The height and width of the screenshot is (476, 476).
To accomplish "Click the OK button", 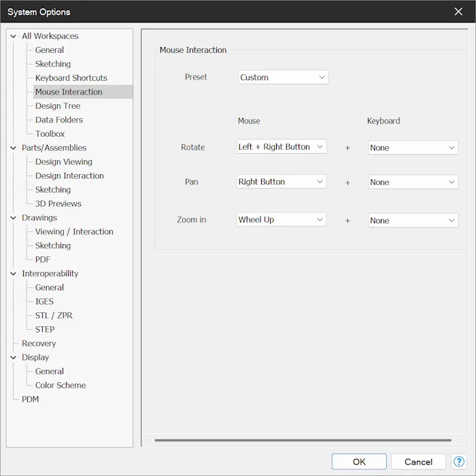I will (359, 462).
